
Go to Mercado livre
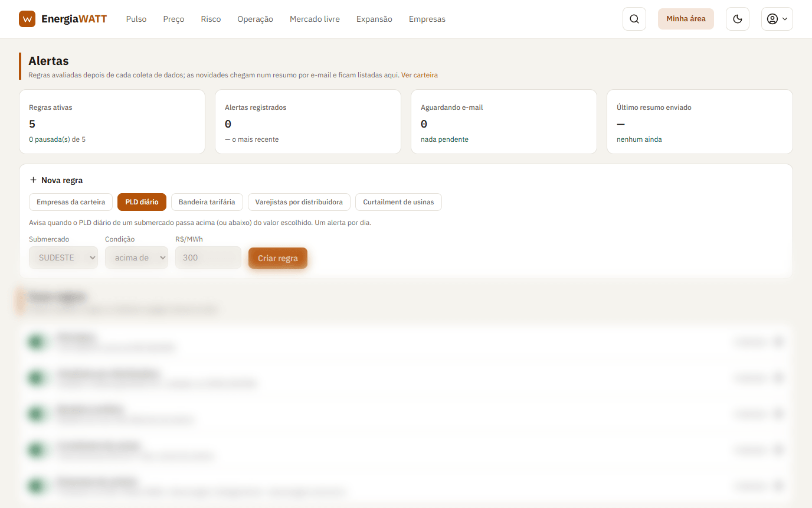(315, 19)
